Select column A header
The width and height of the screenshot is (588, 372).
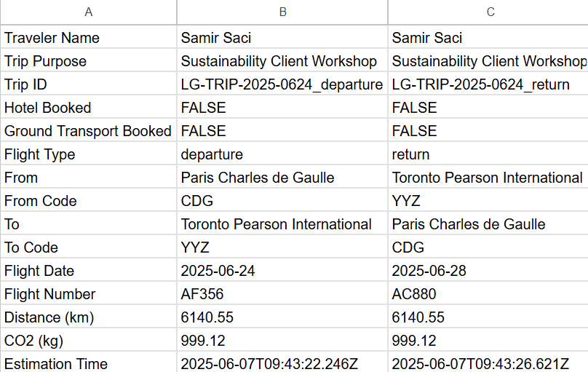click(89, 12)
